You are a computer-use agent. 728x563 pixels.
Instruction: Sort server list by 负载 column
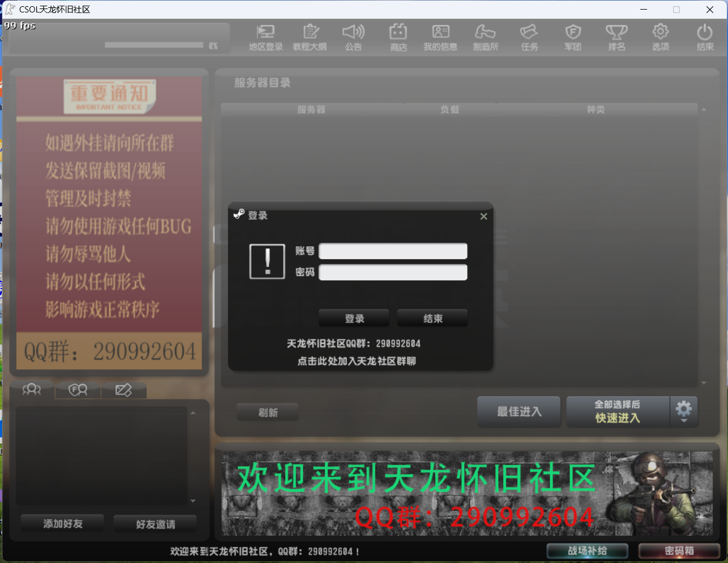coord(450,110)
